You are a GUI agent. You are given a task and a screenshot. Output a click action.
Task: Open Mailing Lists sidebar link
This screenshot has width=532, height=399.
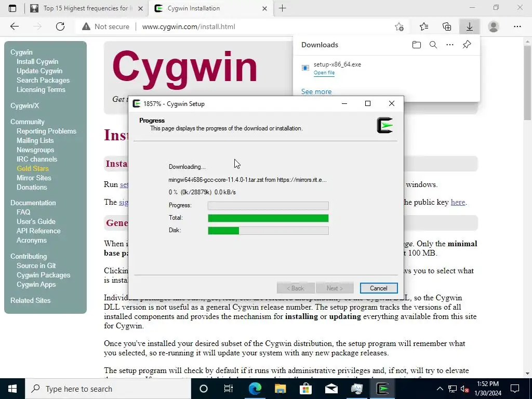35,140
